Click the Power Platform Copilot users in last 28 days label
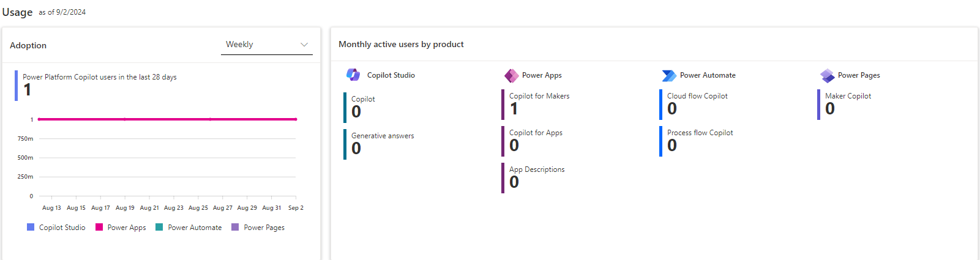This screenshot has width=980, height=260. pyautogui.click(x=100, y=77)
